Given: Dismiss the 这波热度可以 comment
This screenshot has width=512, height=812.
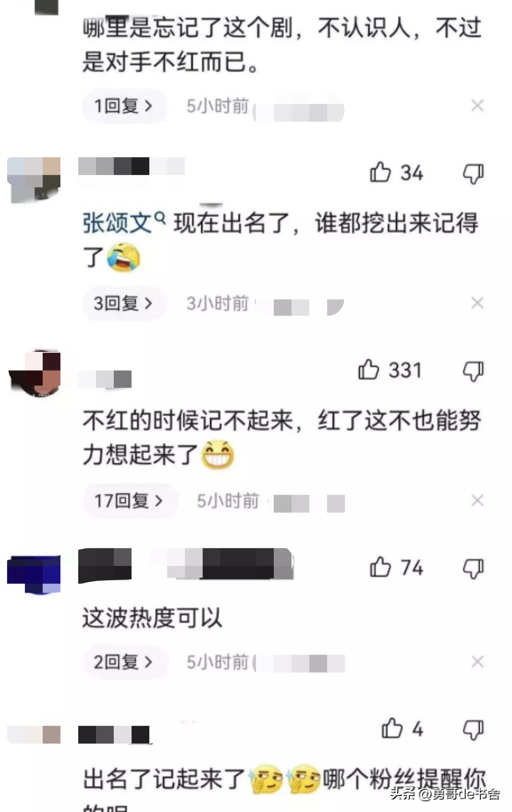Looking at the screenshot, I should [477, 662].
